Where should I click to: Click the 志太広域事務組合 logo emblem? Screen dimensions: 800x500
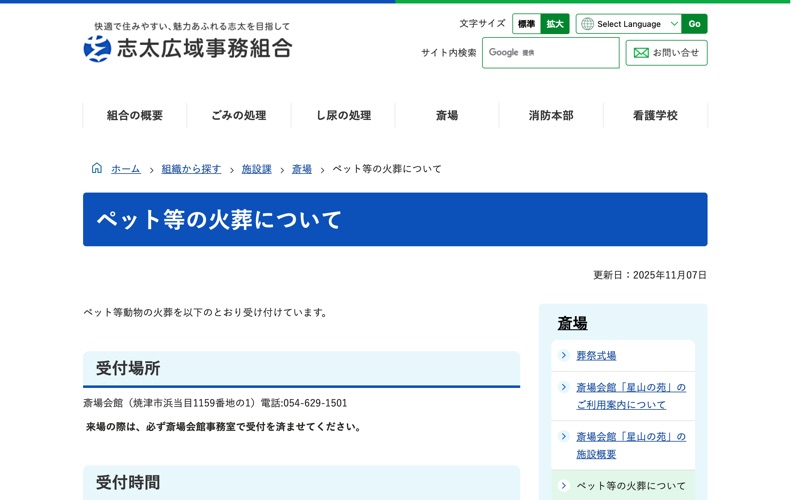click(x=97, y=49)
